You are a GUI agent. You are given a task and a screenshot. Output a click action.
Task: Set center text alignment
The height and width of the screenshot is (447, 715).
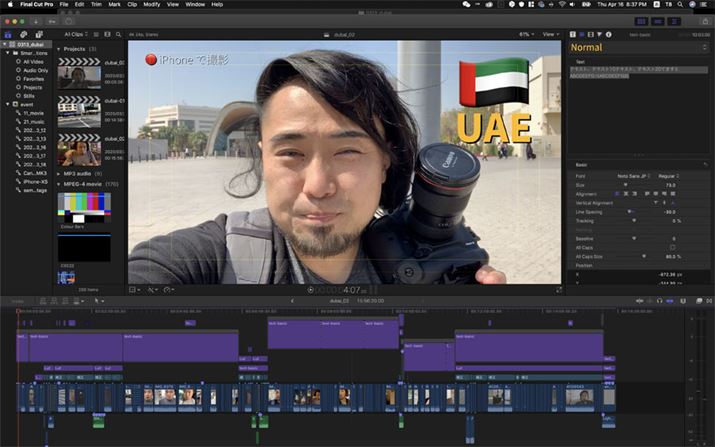pyautogui.click(x=626, y=194)
